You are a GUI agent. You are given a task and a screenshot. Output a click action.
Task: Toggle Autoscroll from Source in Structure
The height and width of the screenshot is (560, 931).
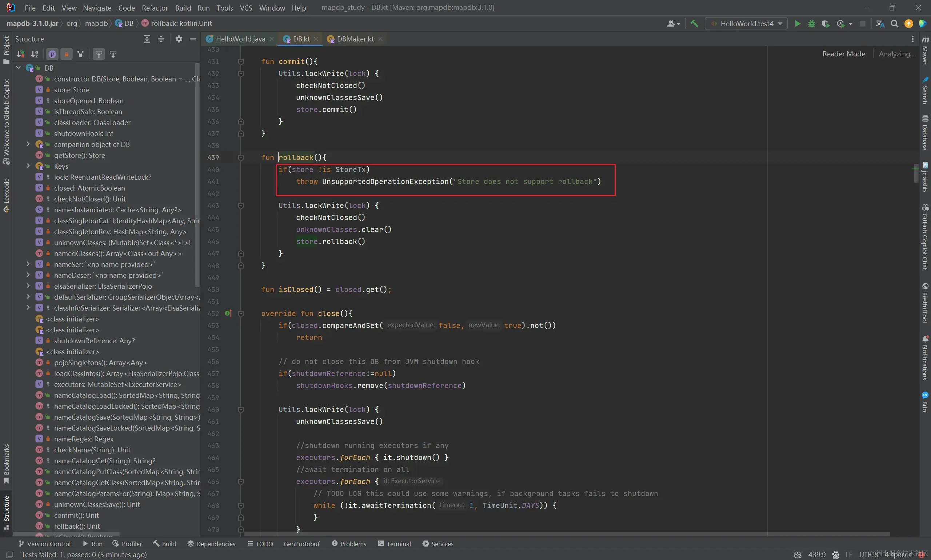point(113,54)
